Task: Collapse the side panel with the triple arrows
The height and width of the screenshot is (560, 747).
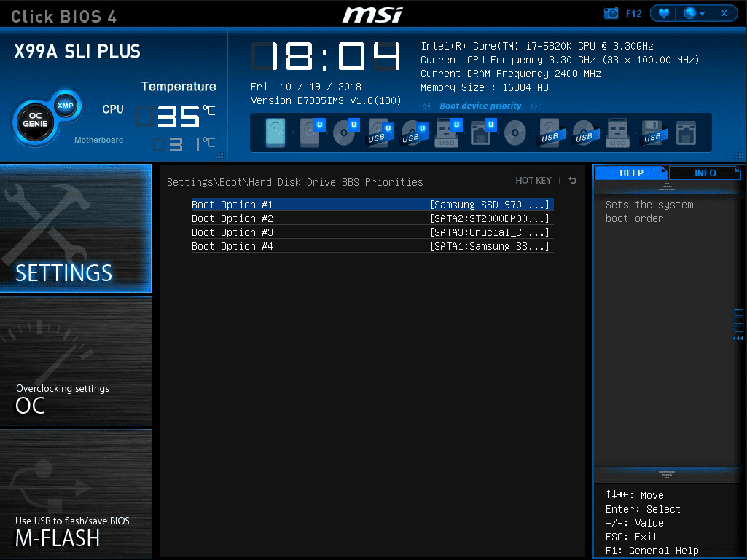Action: (x=738, y=338)
